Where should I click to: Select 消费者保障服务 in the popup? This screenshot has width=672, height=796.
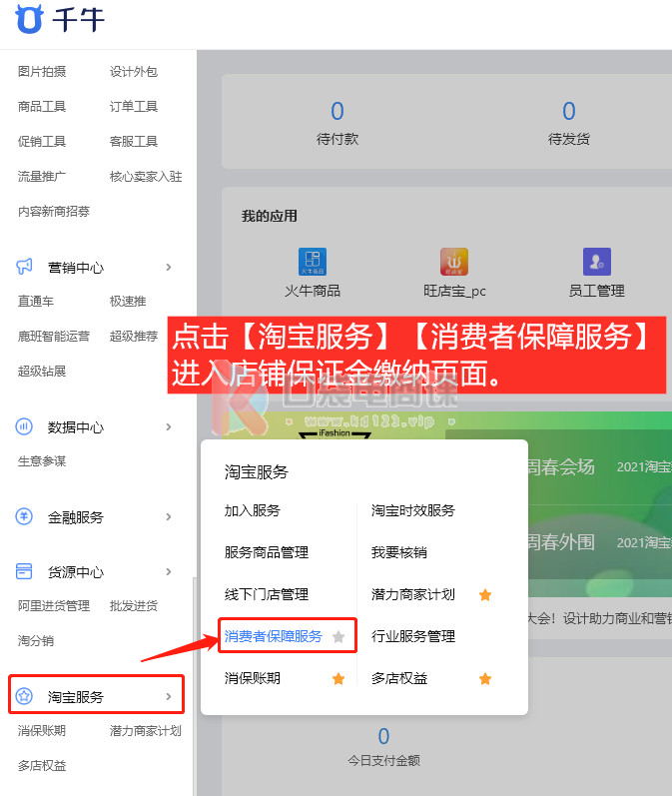[273, 636]
